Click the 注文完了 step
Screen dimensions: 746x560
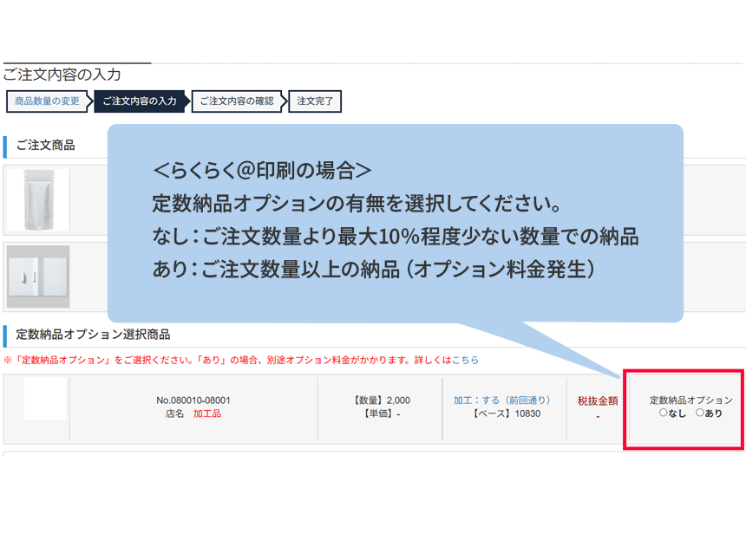pos(314,101)
